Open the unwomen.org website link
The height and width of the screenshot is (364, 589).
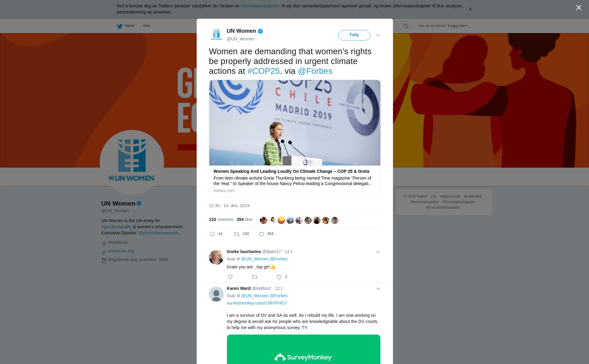[121, 251]
